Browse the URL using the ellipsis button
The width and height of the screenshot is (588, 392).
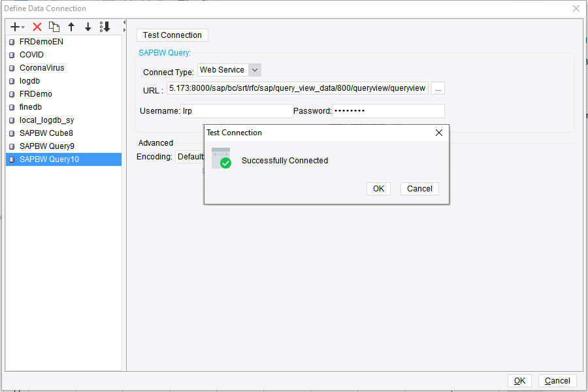point(438,88)
